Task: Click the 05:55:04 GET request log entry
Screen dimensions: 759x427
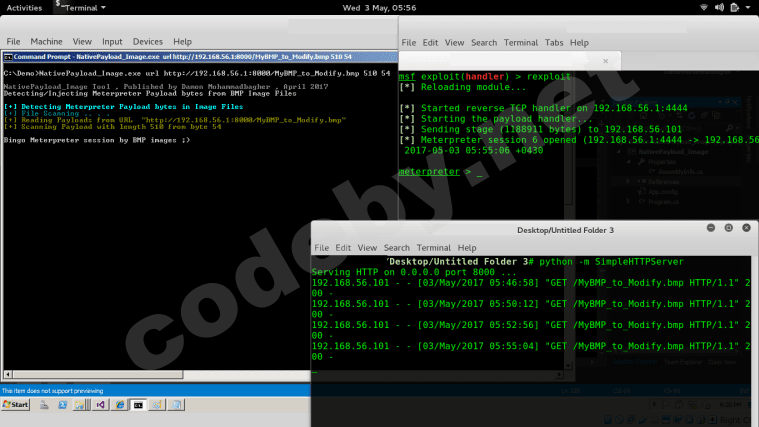Action: pyautogui.click(x=531, y=351)
